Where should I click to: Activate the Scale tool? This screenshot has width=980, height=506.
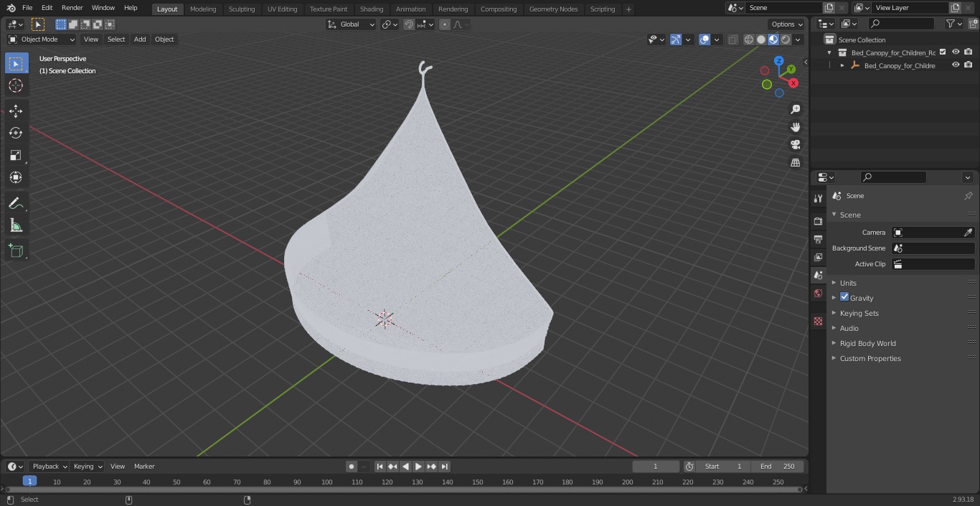16,155
